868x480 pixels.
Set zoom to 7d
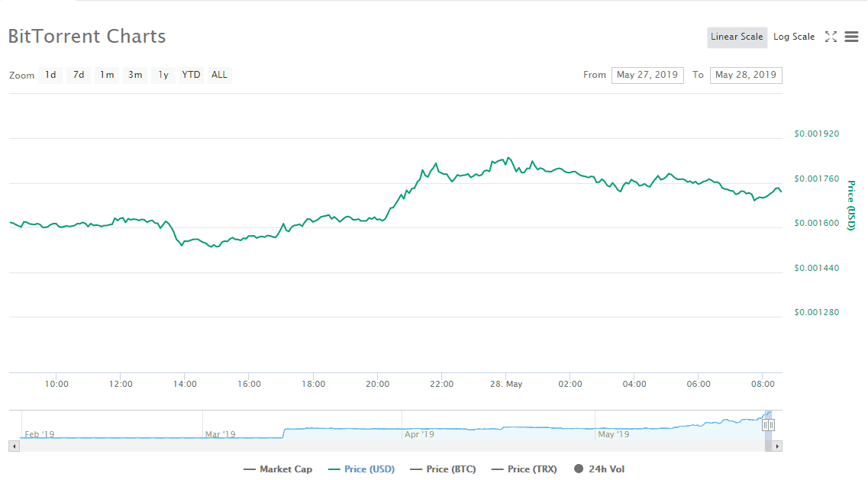point(79,75)
